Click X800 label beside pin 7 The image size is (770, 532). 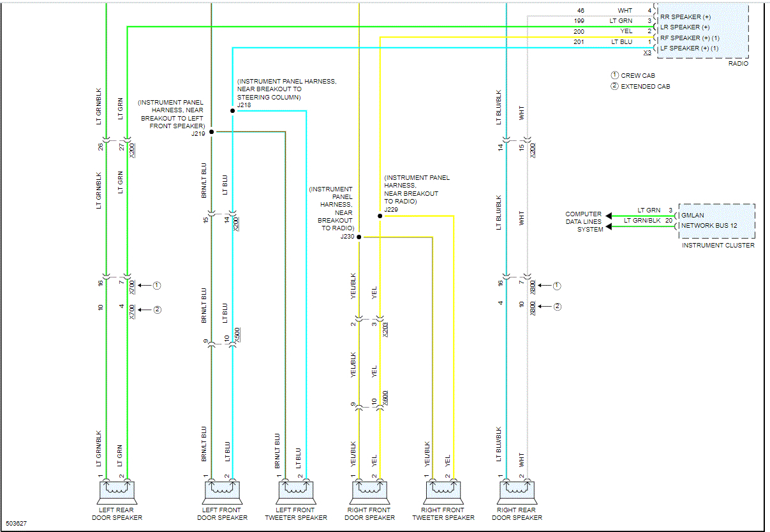tap(533, 286)
